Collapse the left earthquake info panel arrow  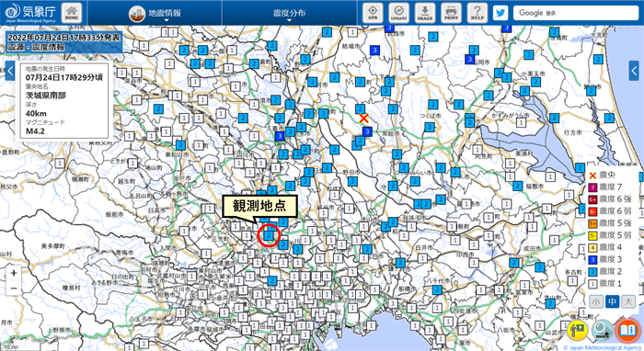pyautogui.click(x=10, y=72)
